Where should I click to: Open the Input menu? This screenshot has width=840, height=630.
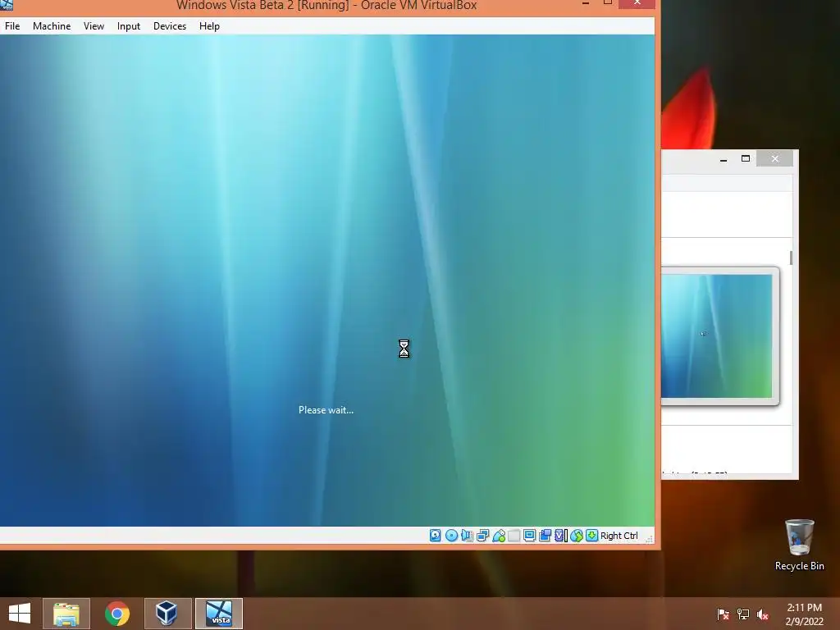click(x=129, y=25)
